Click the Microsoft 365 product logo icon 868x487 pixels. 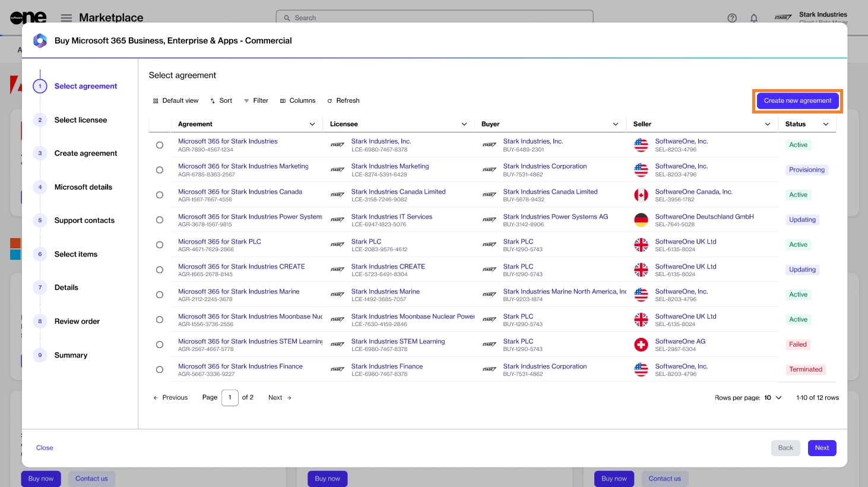(x=40, y=40)
